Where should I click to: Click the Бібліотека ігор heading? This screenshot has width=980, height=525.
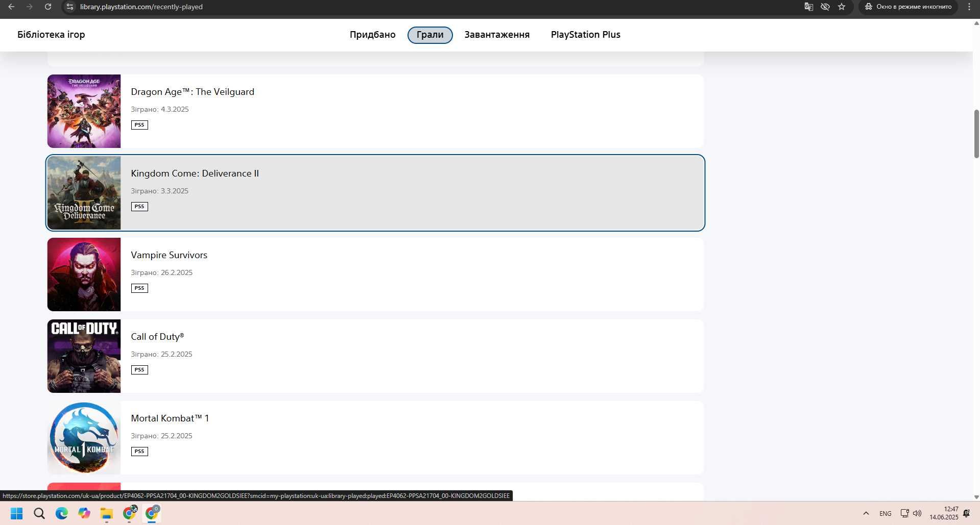coord(51,35)
